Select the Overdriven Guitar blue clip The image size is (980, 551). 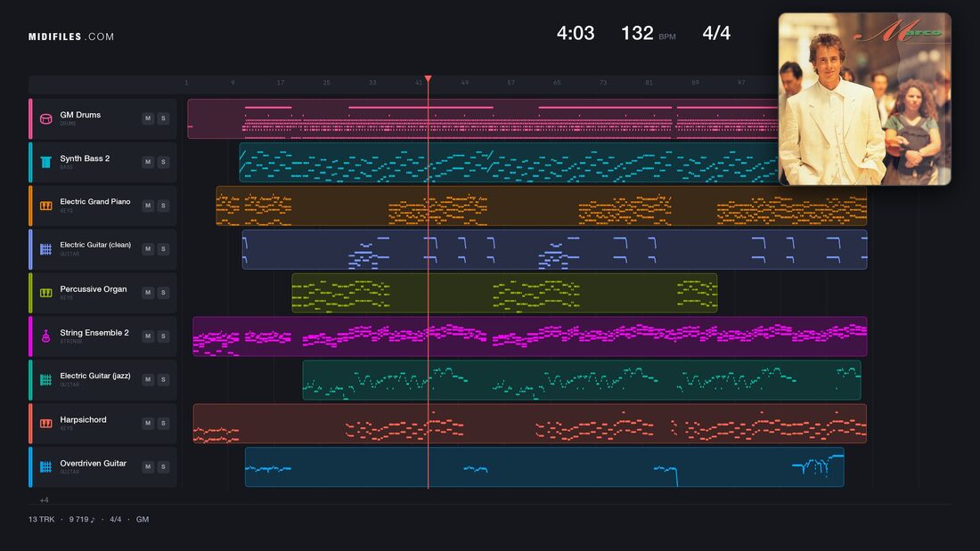pyautogui.click(x=543, y=466)
